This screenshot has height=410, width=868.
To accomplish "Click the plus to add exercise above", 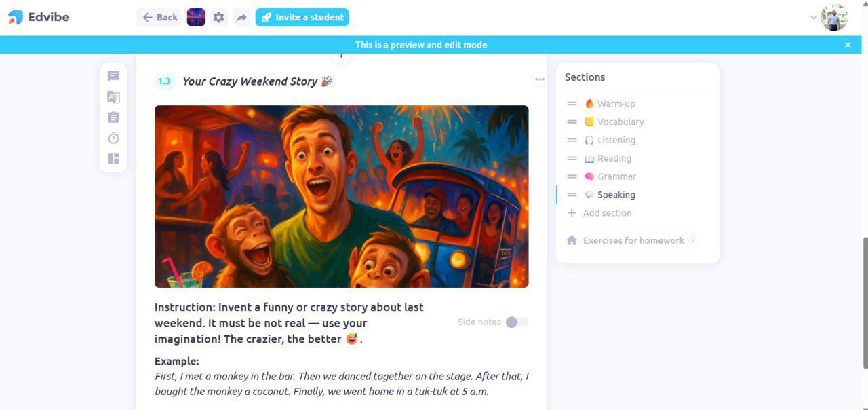I will click(341, 54).
